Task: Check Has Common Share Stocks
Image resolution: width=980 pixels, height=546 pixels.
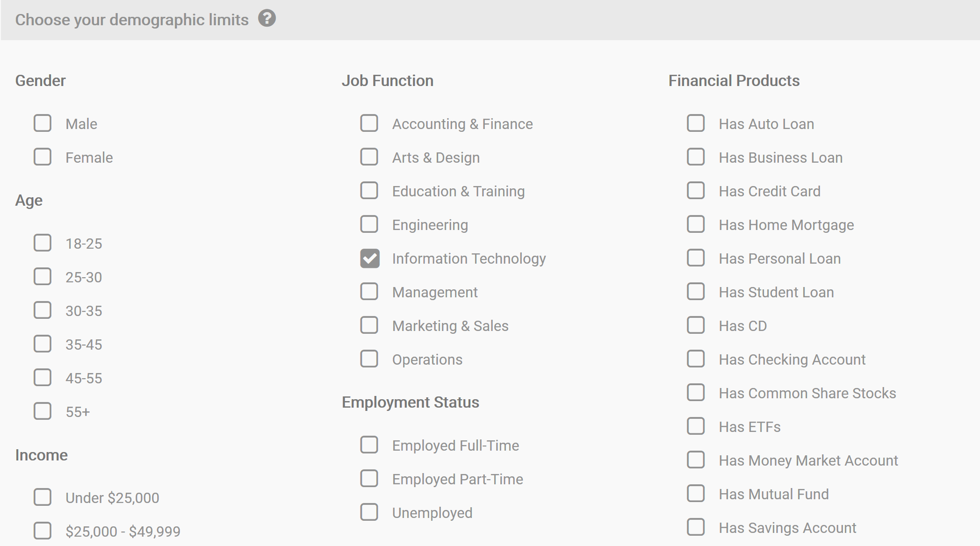Action: pyautogui.click(x=696, y=393)
